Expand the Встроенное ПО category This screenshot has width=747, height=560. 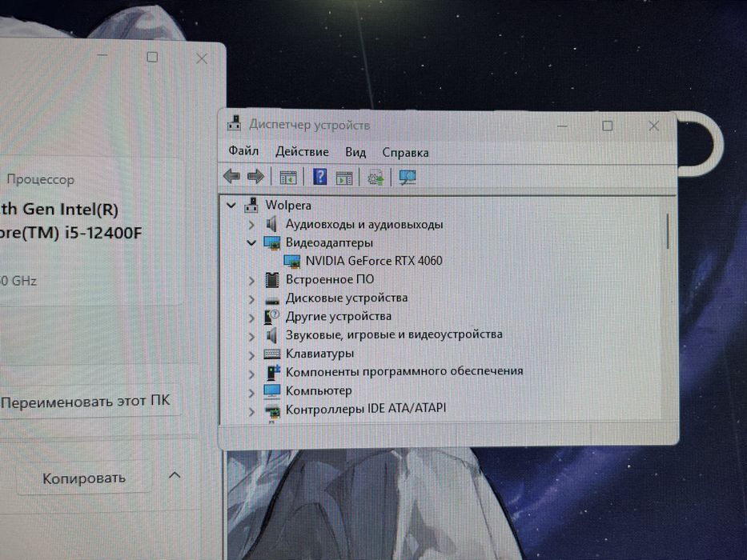click(x=251, y=281)
